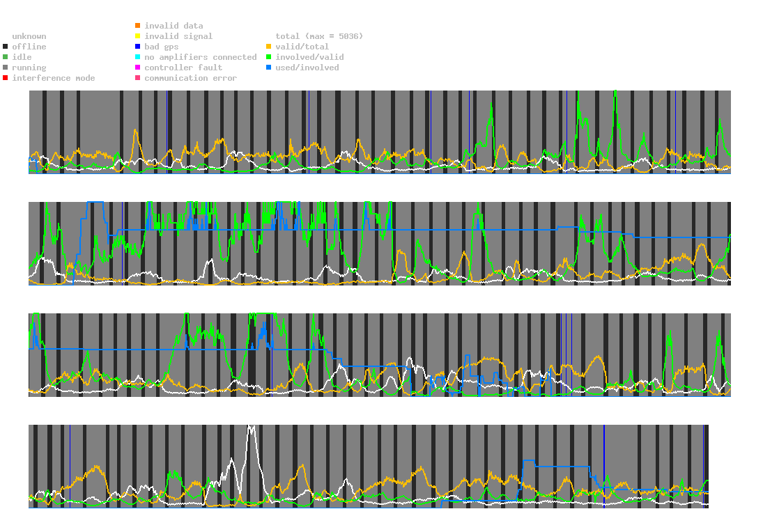Select the pink communication error swatch
Screen dimensions: 763x532
pos(138,78)
